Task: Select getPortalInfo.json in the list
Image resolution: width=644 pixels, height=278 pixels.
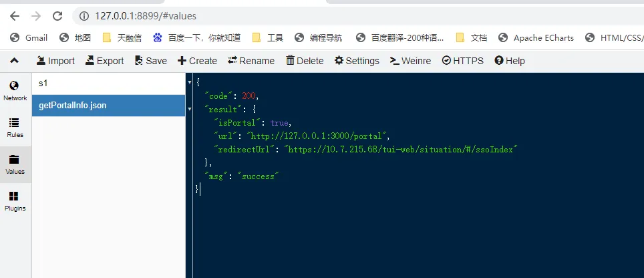Action: [108, 106]
